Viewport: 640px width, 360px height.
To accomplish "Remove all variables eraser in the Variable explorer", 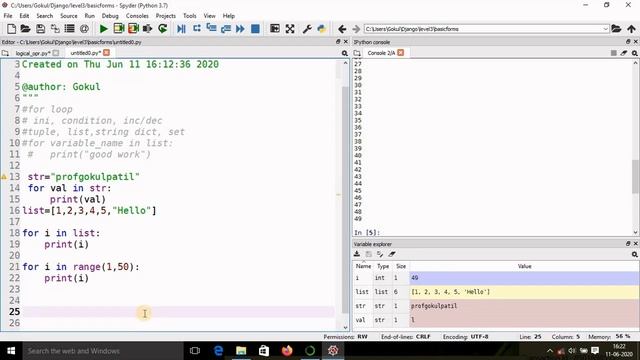I will click(392, 254).
